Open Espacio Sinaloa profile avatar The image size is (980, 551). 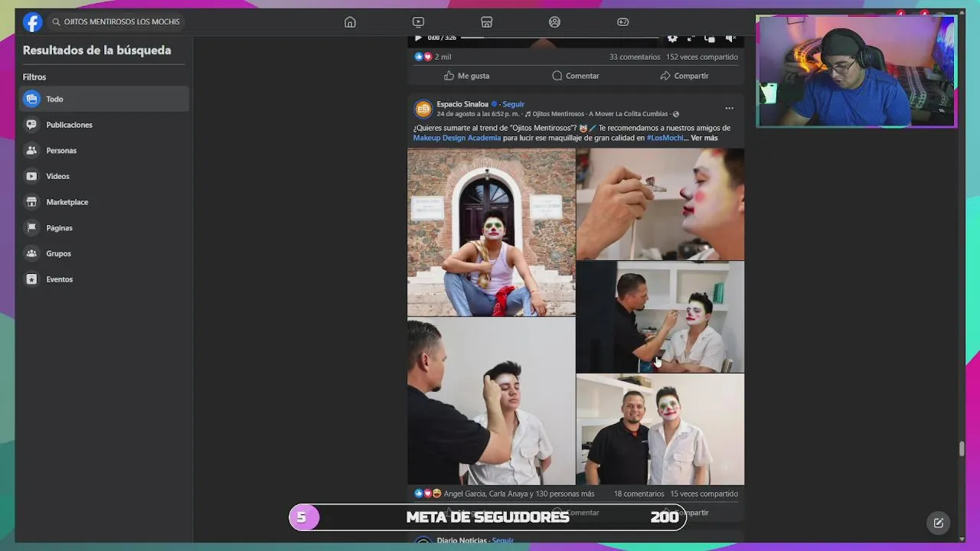(423, 109)
